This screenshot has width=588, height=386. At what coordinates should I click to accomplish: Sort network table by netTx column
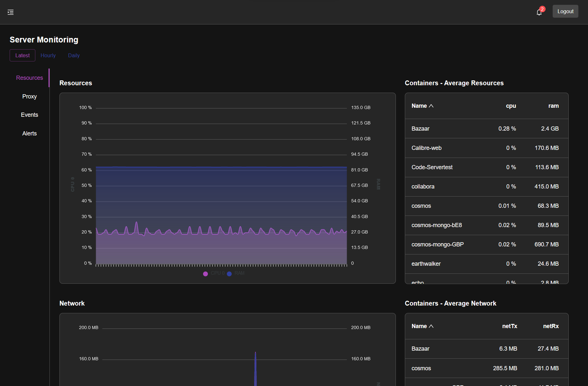tap(510, 326)
